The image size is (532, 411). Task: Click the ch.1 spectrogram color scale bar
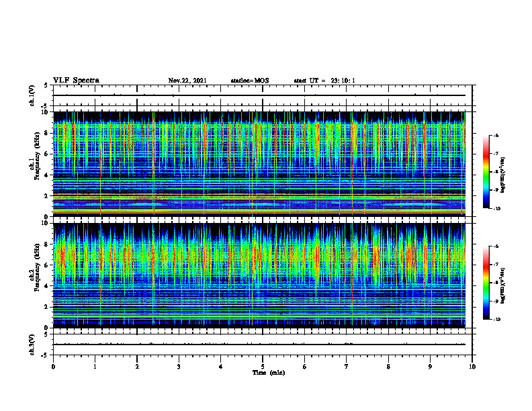486,172
